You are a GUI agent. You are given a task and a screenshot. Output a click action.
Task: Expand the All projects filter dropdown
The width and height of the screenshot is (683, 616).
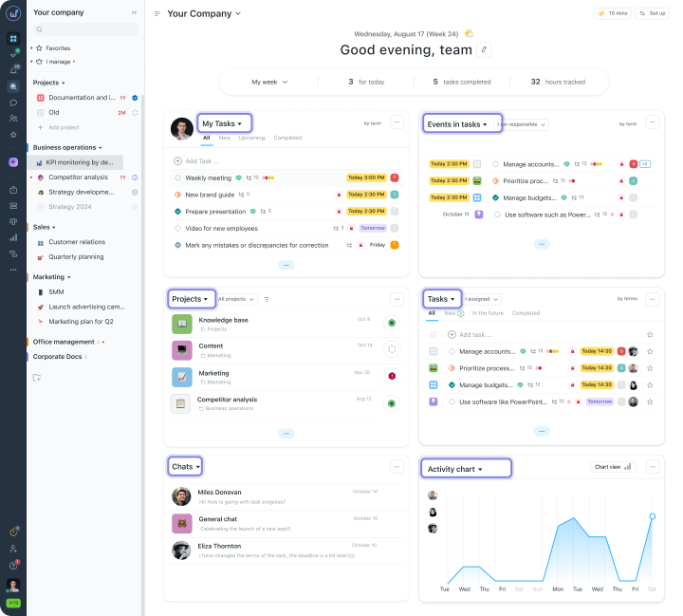coord(236,299)
